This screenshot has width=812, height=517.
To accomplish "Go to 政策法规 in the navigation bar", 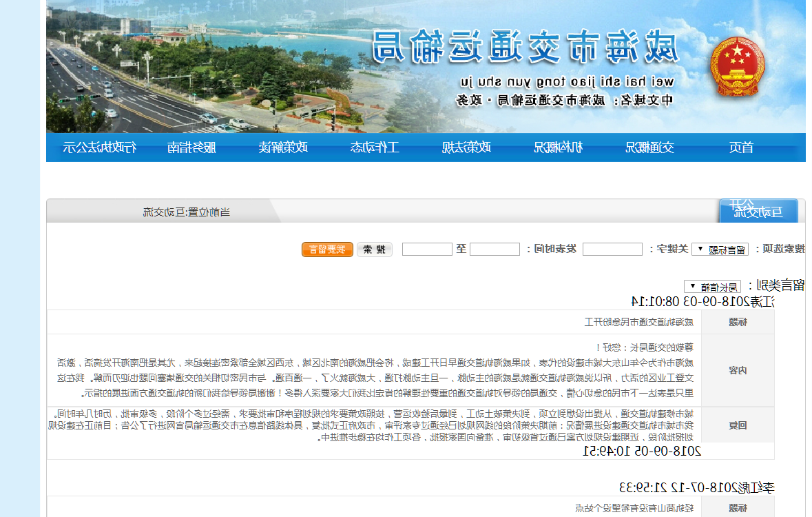I will click(466, 148).
